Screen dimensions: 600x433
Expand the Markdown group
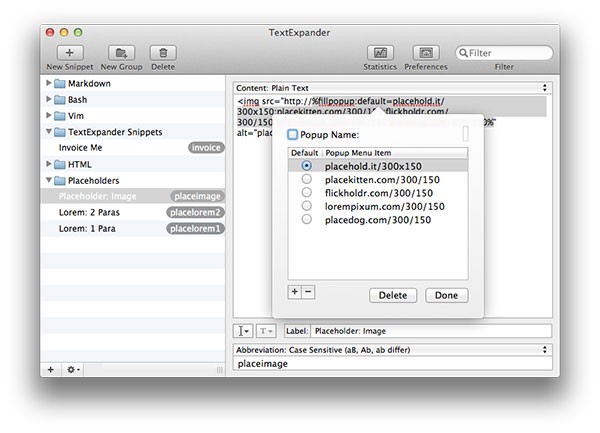pos(49,83)
